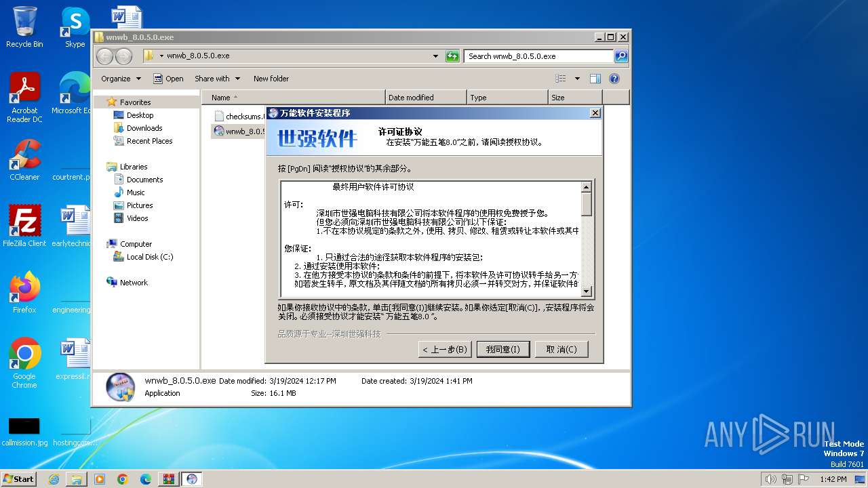Image resolution: width=868 pixels, height=488 pixels.
Task: Select Documents library
Action: click(144, 180)
